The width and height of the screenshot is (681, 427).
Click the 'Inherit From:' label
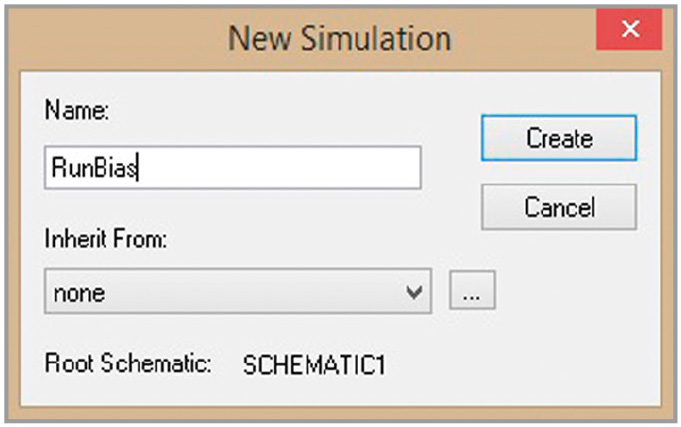[106, 238]
